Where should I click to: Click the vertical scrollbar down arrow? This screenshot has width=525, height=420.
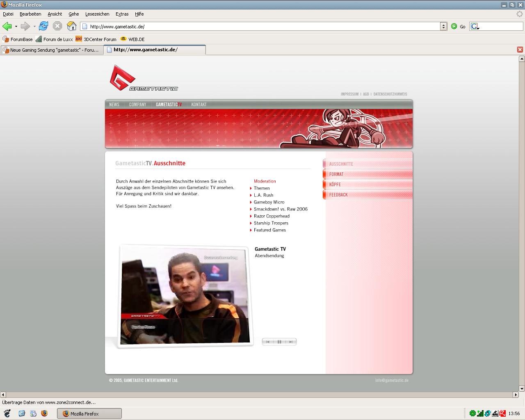click(522, 388)
